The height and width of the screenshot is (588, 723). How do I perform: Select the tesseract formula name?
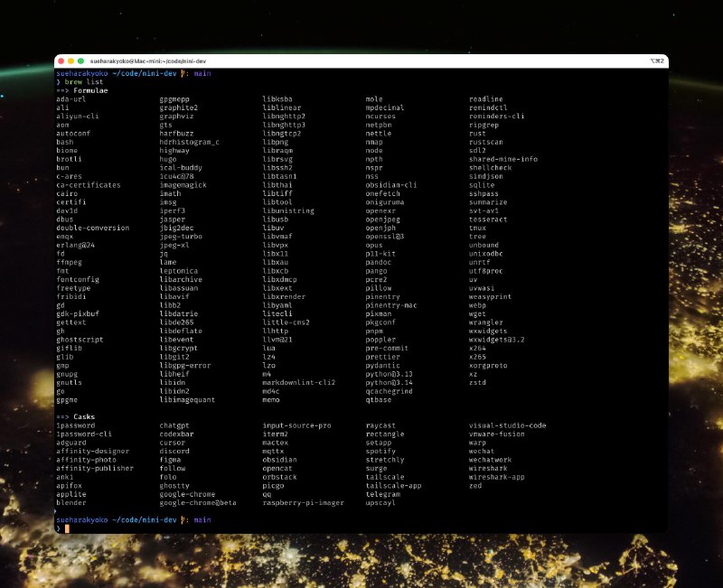(x=488, y=219)
